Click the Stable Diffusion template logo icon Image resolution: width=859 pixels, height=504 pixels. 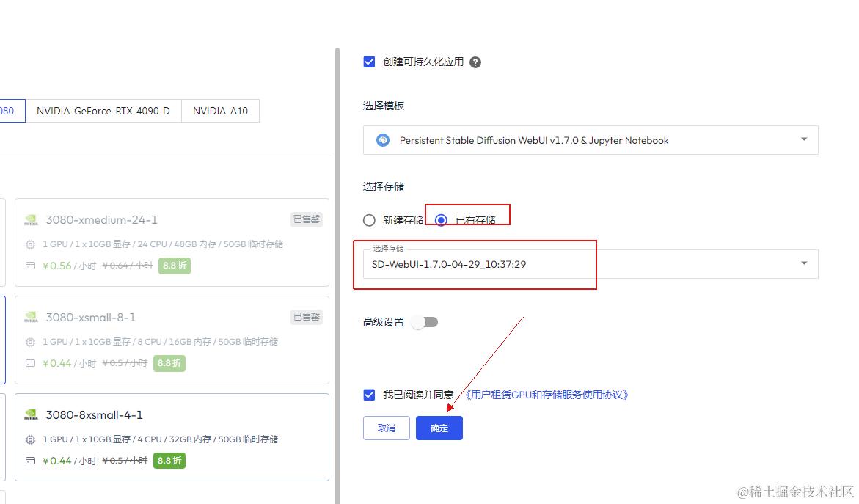[x=383, y=140]
